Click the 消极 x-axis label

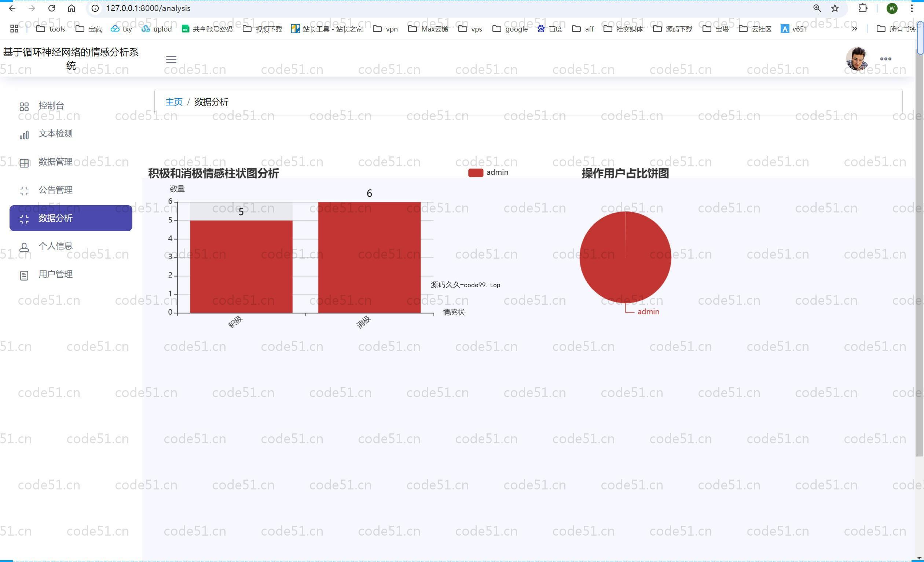pos(364,322)
